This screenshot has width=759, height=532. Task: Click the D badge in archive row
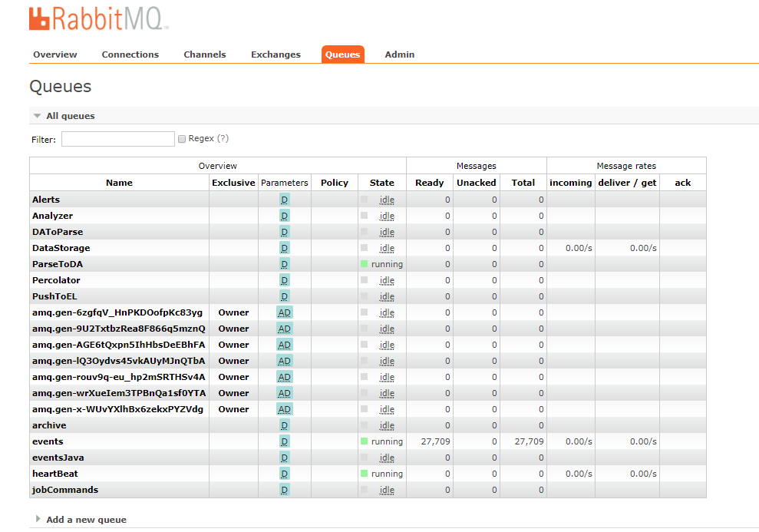point(285,425)
